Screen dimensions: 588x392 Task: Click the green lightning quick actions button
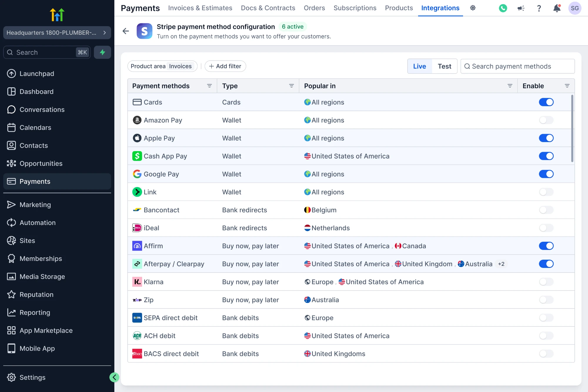point(102,52)
